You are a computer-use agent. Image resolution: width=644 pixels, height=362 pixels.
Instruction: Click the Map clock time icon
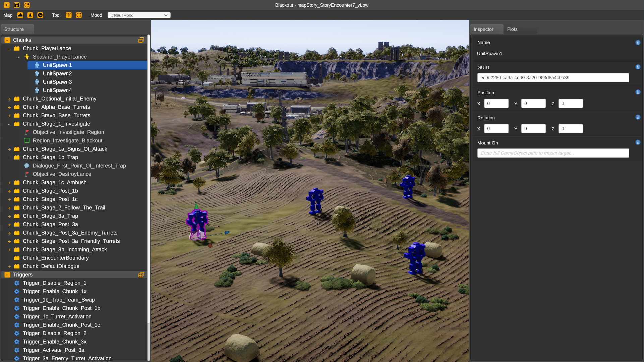40,15
